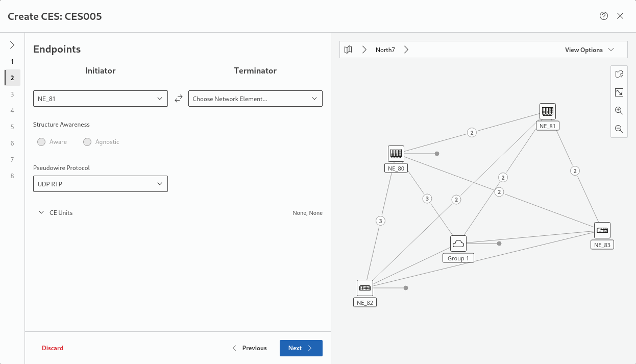This screenshot has width=636, height=364.
Task: Select the Agnostic radio button
Action: [87, 142]
